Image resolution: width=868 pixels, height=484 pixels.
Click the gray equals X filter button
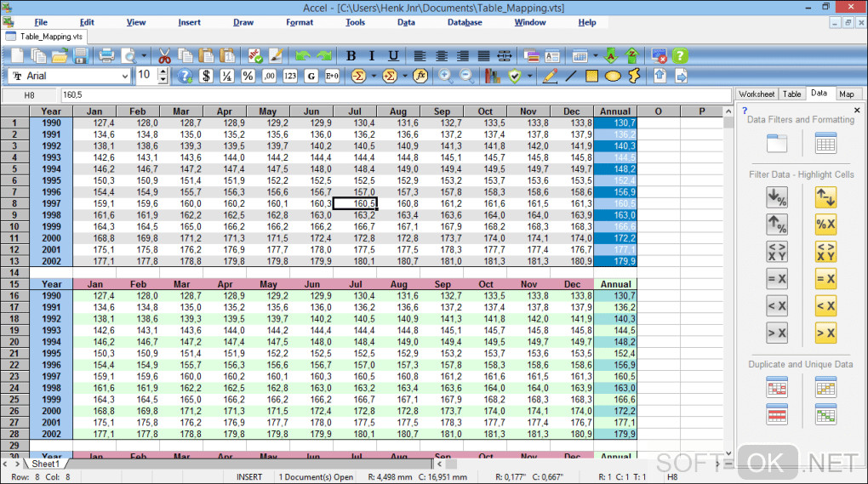coord(777,278)
